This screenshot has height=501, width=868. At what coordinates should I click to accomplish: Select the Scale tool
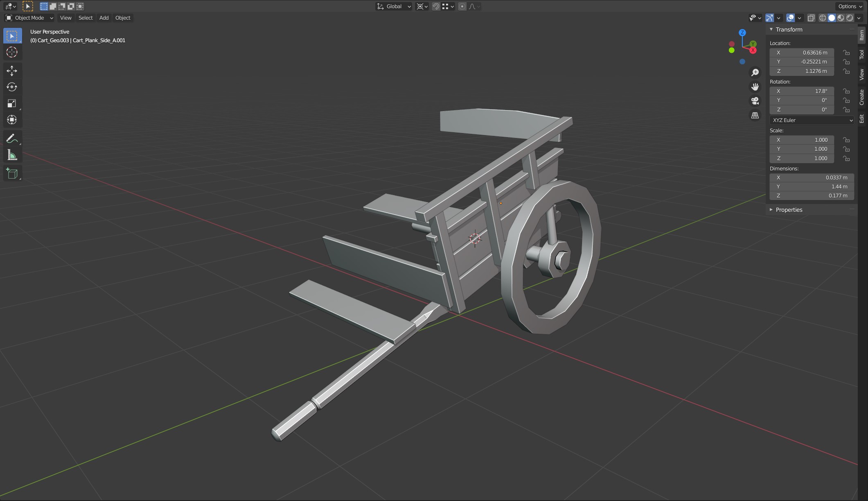pyautogui.click(x=12, y=103)
